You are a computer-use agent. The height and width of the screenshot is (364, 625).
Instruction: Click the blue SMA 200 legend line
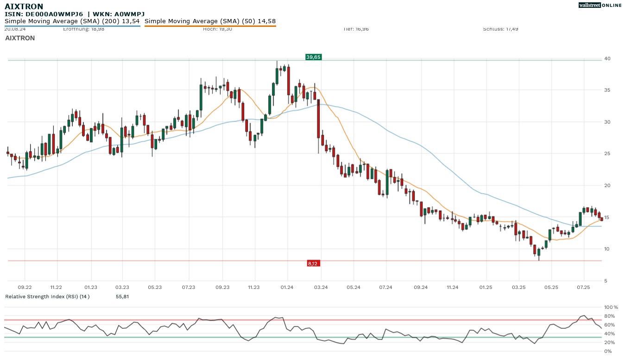coord(72,26)
